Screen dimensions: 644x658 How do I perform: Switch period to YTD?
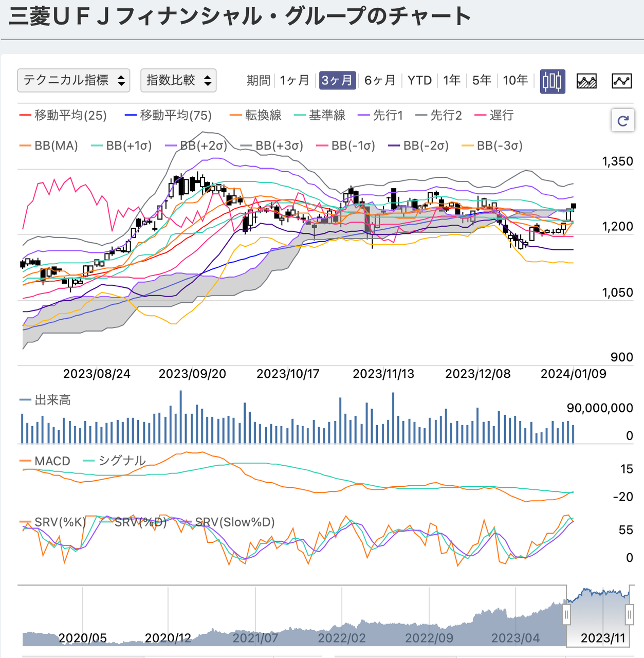click(x=419, y=81)
